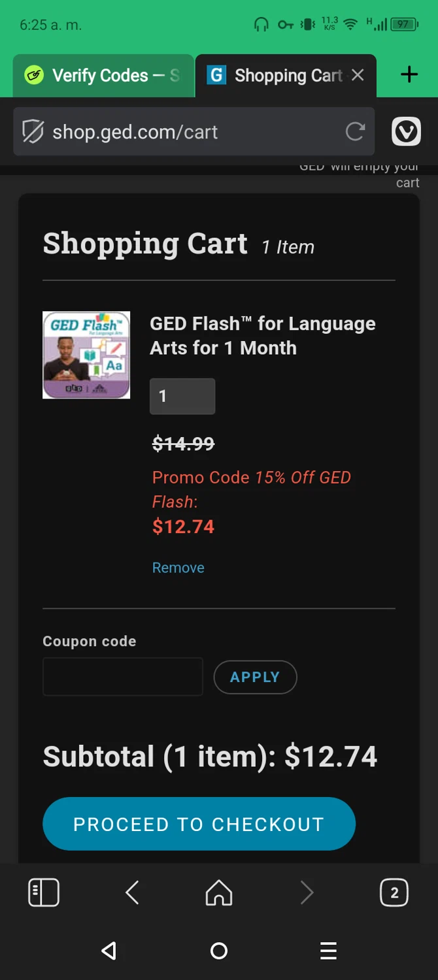Remove GED Flash from the cart

(178, 568)
